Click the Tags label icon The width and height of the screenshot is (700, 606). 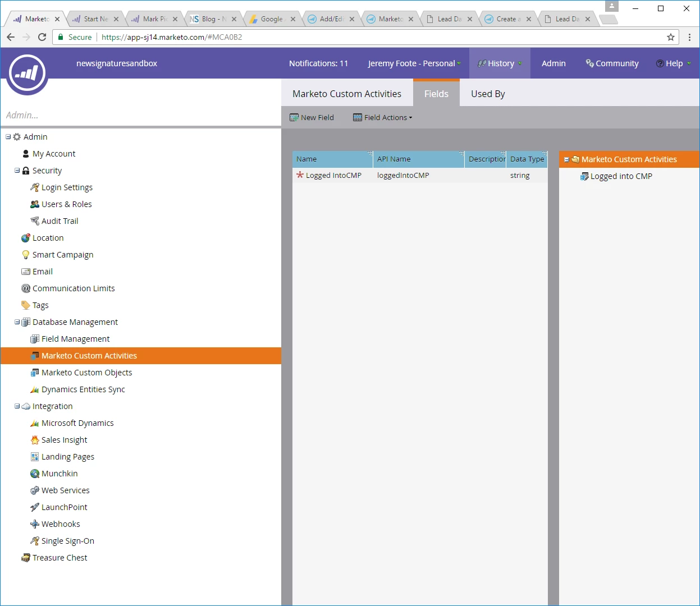(26, 305)
